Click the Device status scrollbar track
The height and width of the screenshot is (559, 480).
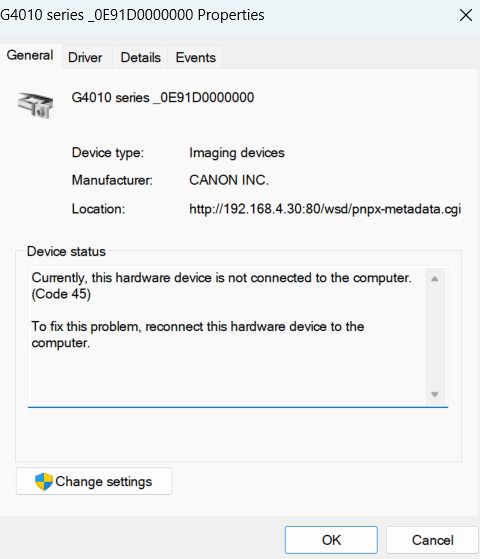tap(434, 337)
